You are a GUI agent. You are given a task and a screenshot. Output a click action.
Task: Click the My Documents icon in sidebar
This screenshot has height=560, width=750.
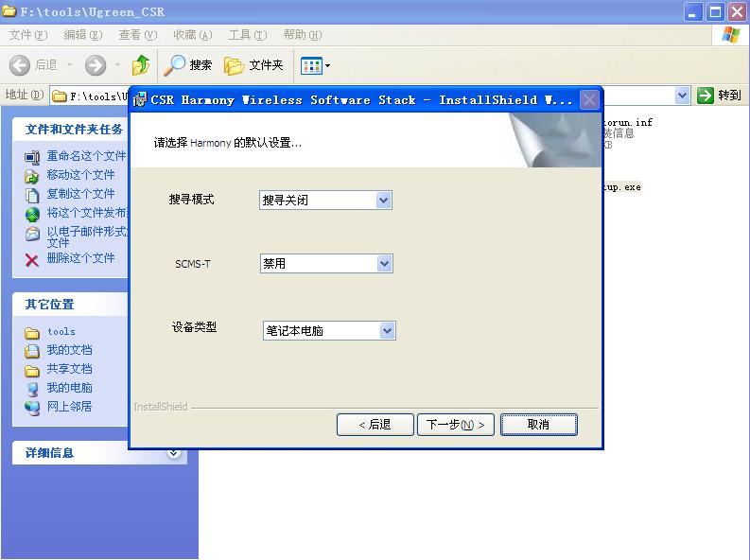pyautogui.click(x=32, y=352)
